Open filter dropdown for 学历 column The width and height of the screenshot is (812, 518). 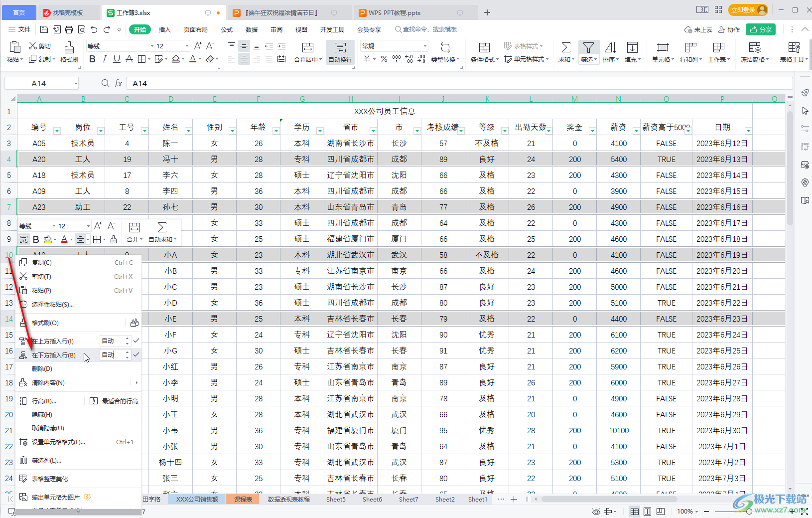(320, 131)
